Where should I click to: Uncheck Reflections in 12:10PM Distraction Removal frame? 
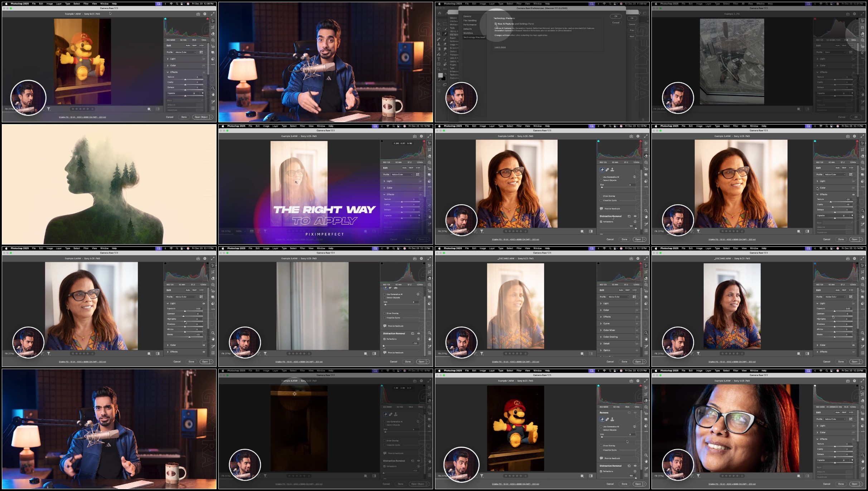[601, 222]
